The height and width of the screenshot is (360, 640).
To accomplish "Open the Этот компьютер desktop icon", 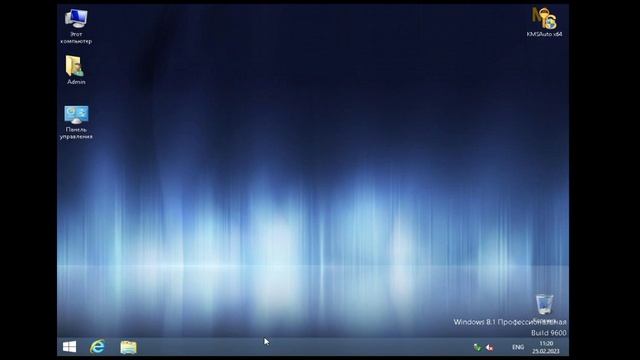I will 76,26.
